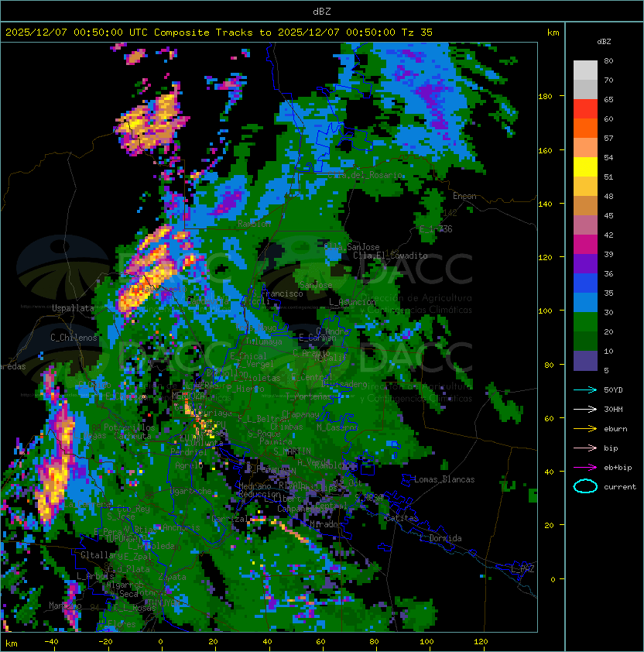The image size is (644, 652).
Task: Click the 'current' legend label
Action: (x=620, y=487)
